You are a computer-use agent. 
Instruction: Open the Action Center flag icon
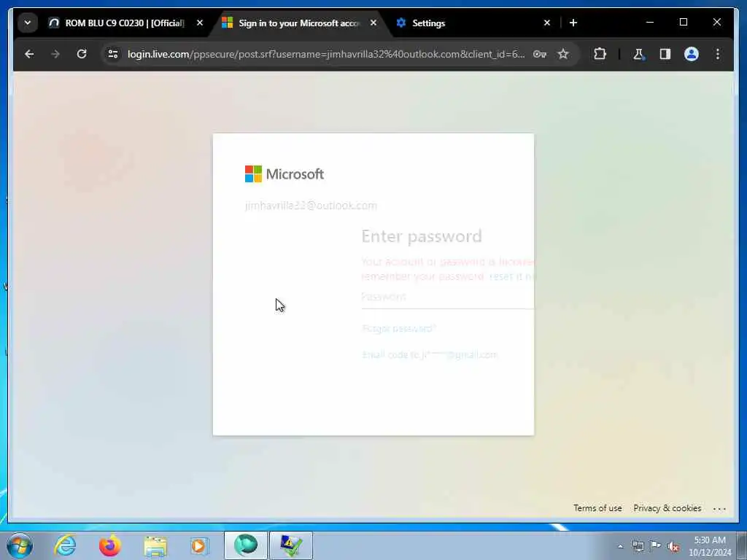(x=656, y=546)
